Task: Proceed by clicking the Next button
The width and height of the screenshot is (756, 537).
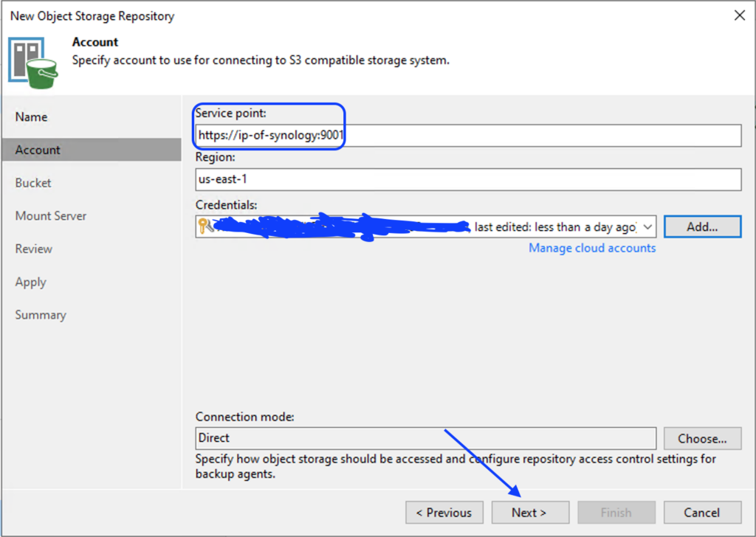Action: (x=529, y=513)
